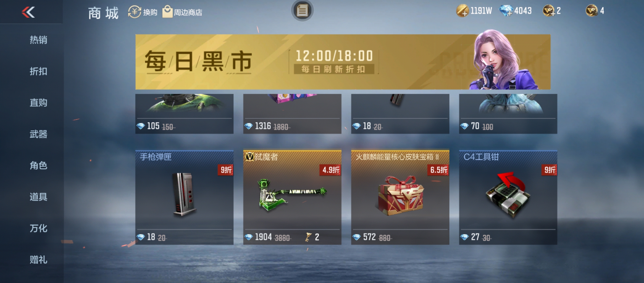Open the 直购 section
The width and height of the screenshot is (644, 283).
38,103
